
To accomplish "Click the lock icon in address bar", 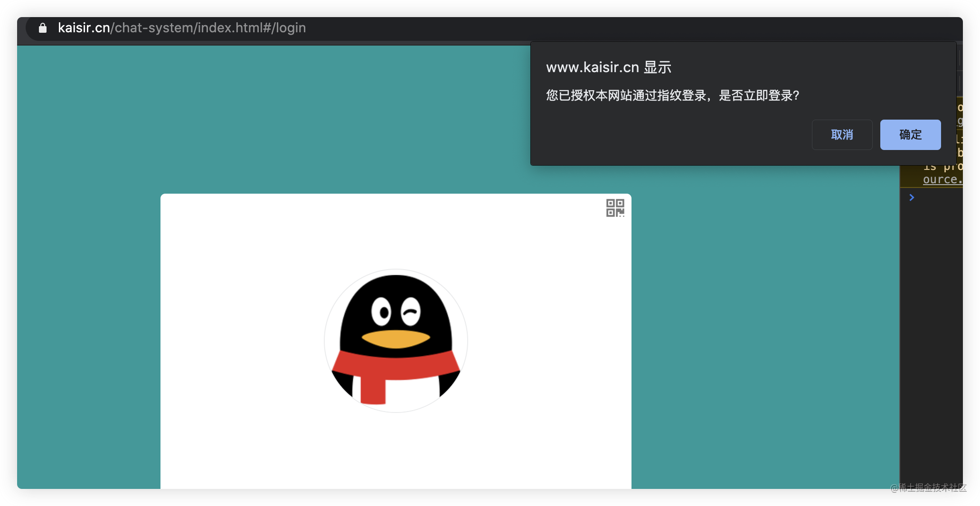I will click(43, 28).
